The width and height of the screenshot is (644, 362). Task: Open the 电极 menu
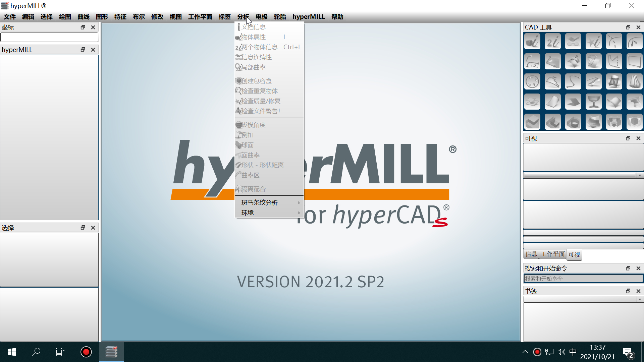pos(262,17)
